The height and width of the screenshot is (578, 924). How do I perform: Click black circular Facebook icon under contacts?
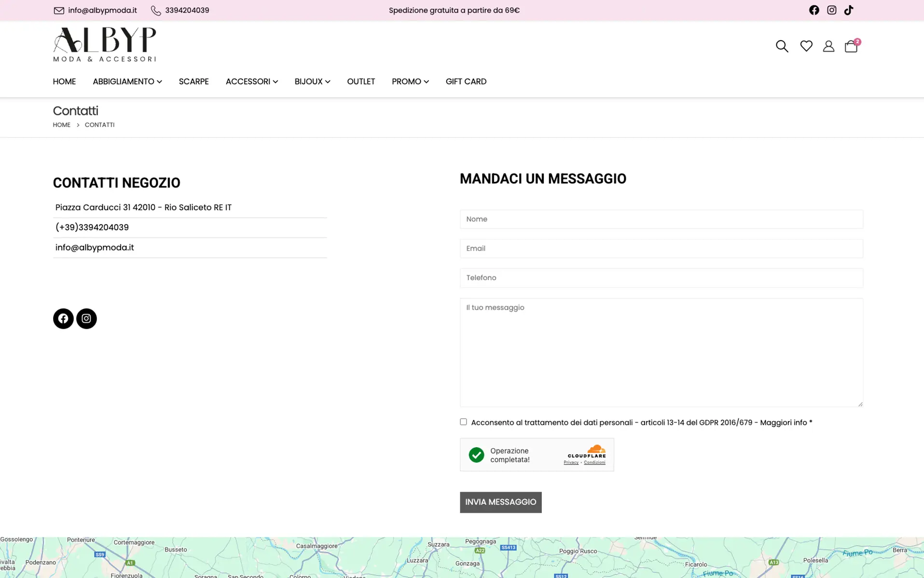click(63, 319)
